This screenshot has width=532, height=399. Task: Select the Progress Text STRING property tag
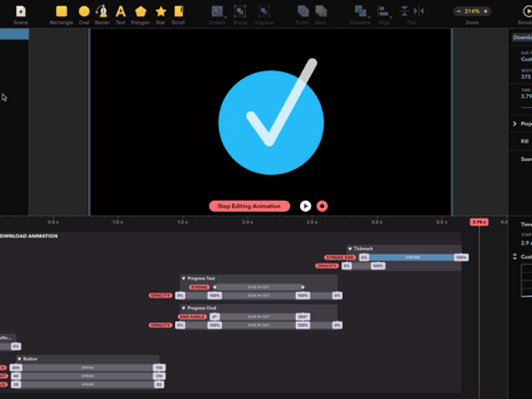199,287
